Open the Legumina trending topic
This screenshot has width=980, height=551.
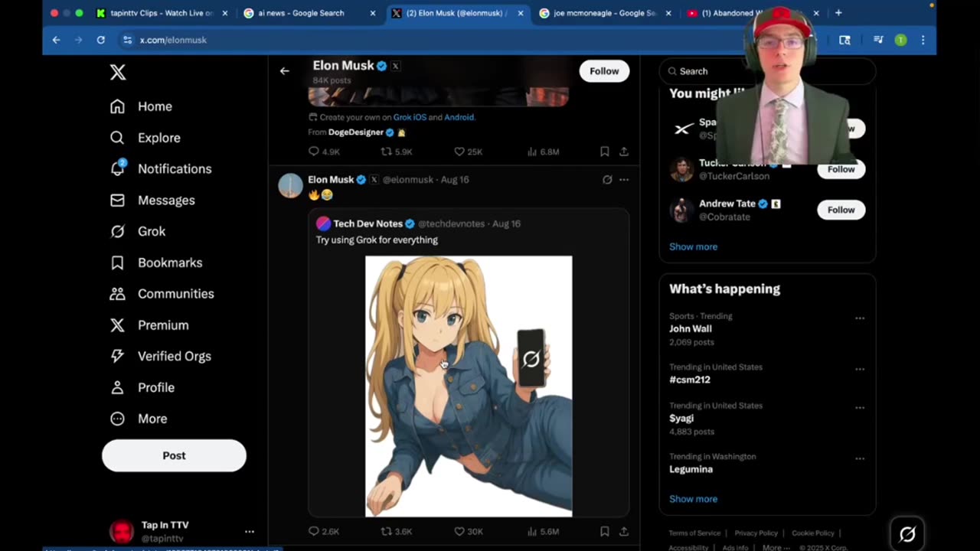click(691, 469)
